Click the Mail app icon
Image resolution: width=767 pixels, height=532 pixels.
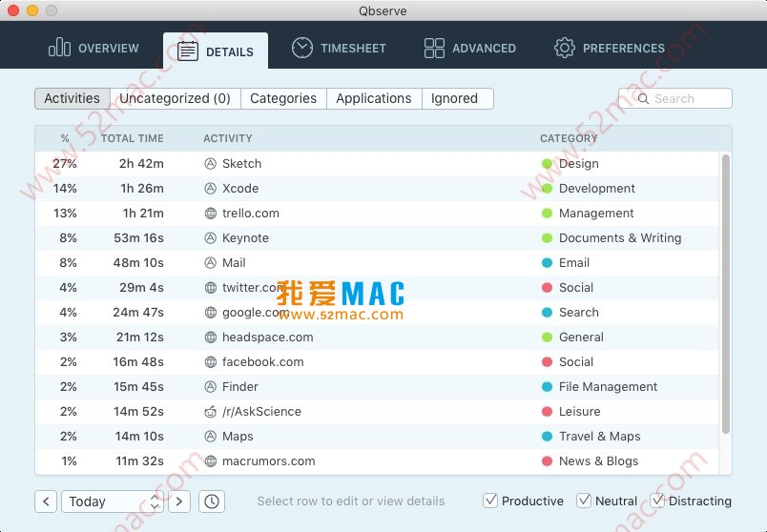click(x=210, y=262)
